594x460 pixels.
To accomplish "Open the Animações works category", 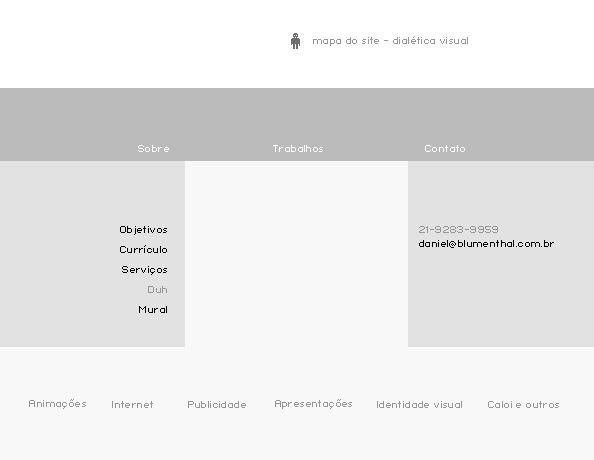I will coord(57,404).
